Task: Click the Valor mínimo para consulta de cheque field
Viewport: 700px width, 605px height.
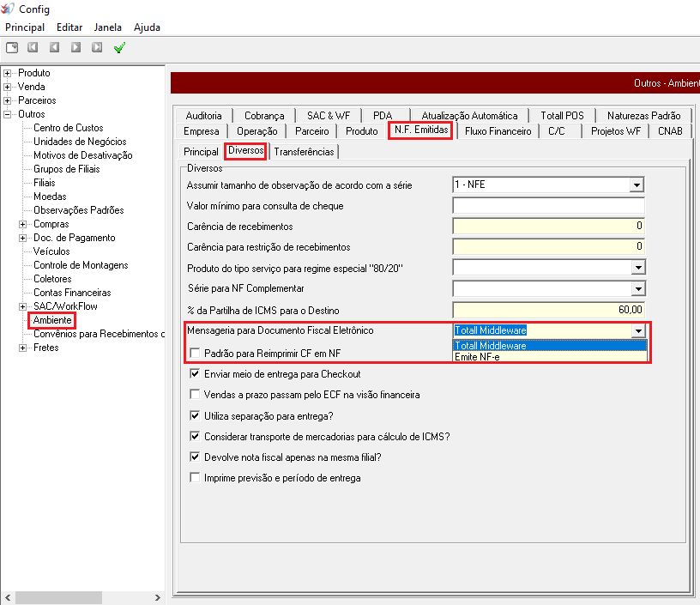Action: pyautogui.click(x=548, y=205)
